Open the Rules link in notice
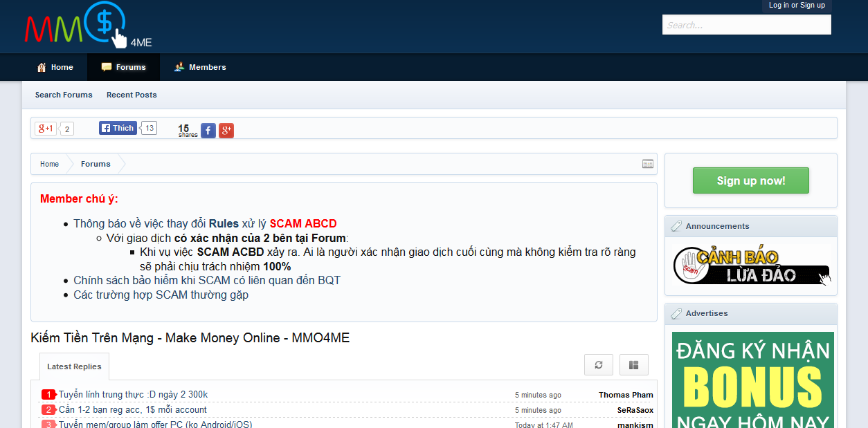Screen dimensions: 868x428 pyautogui.click(x=224, y=223)
